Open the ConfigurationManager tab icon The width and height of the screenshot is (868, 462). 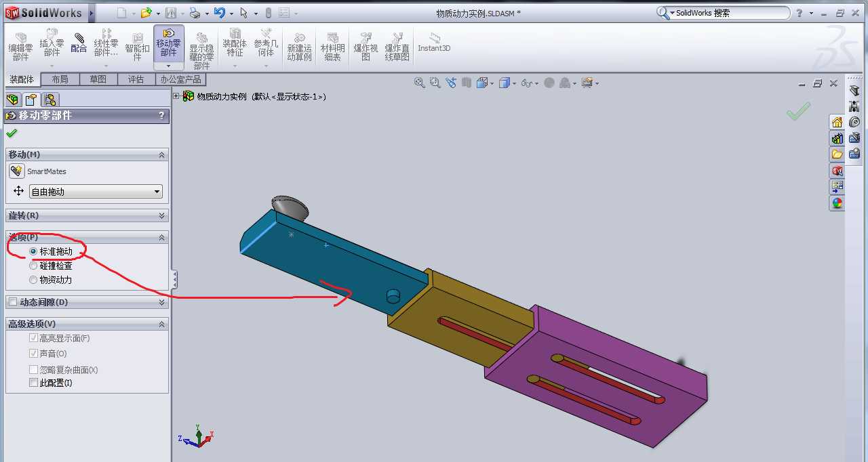coord(51,100)
